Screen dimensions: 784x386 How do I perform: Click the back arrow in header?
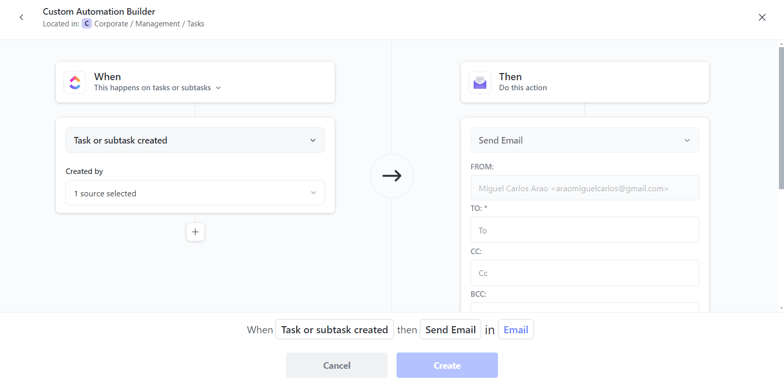point(21,18)
